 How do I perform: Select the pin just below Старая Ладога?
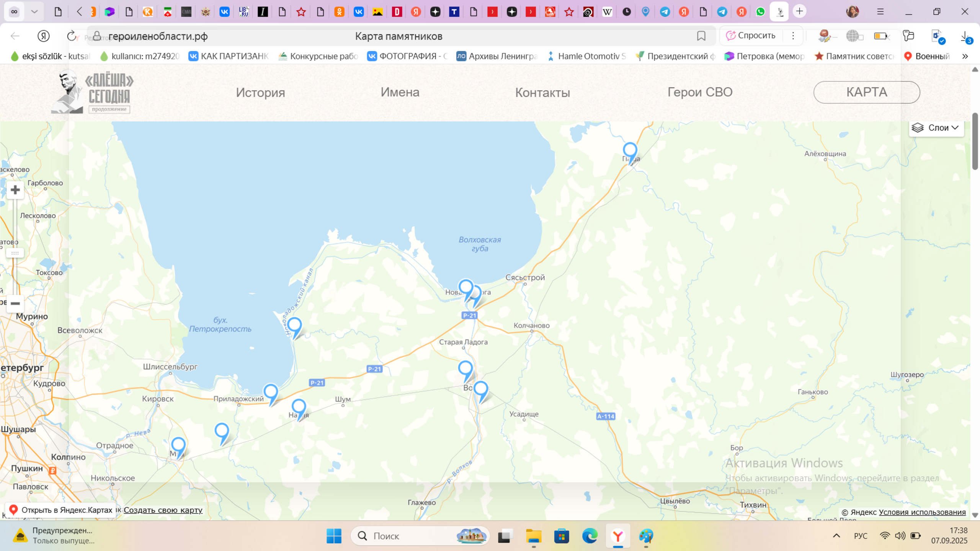[465, 372]
